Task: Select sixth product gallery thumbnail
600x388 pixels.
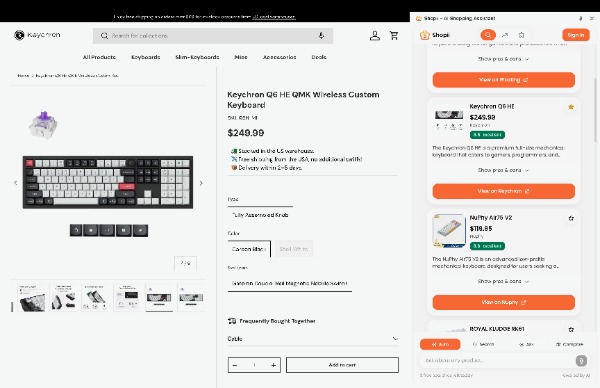Action: [191, 298]
